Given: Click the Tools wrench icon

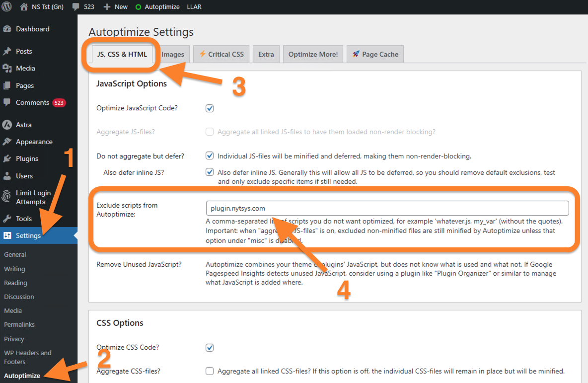Looking at the screenshot, I should (7, 219).
